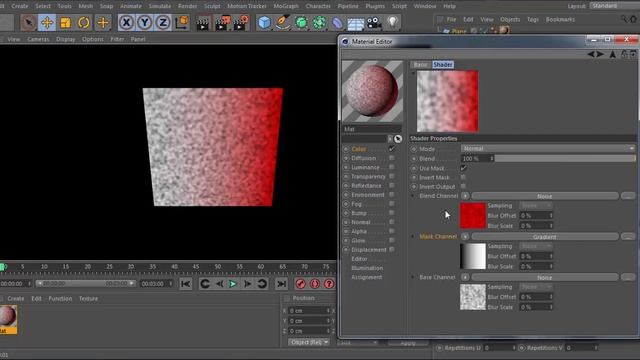Uncheck the Color channel checkbox

(x=392, y=149)
